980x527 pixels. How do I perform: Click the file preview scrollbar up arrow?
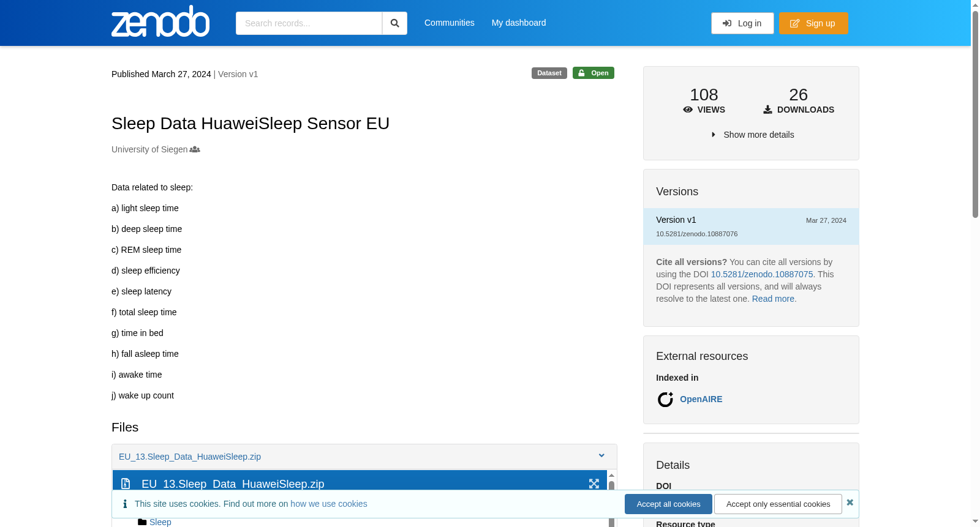point(611,476)
